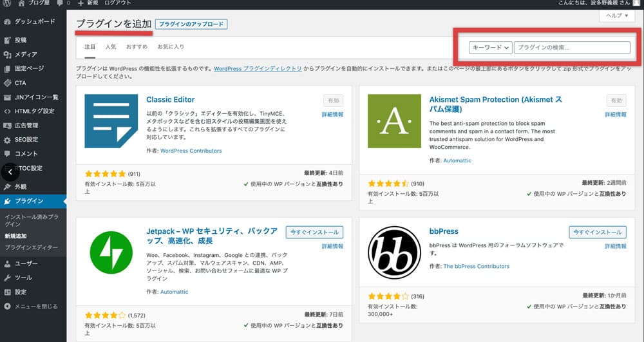Click the Dashboard gauge icon
The image size is (644, 342).
(7, 21)
